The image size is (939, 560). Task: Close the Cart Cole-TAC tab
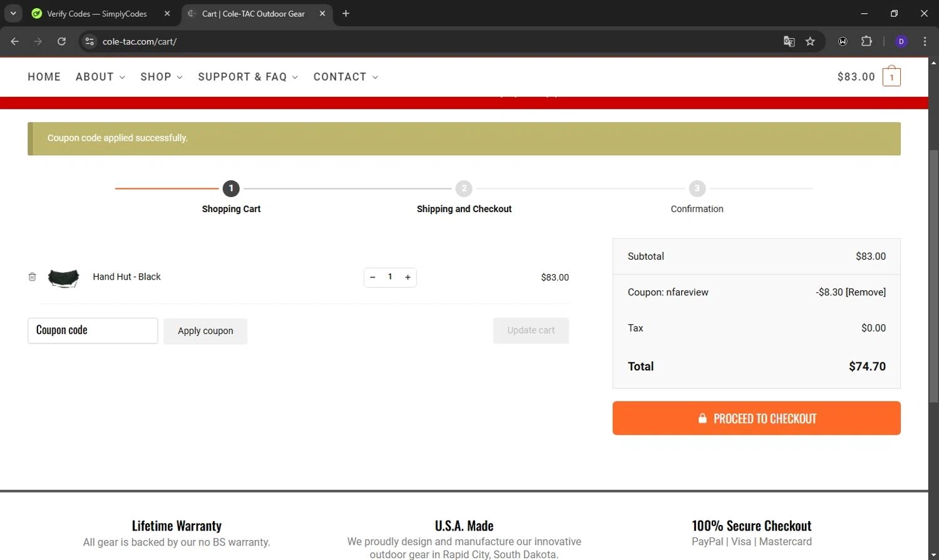pos(322,13)
